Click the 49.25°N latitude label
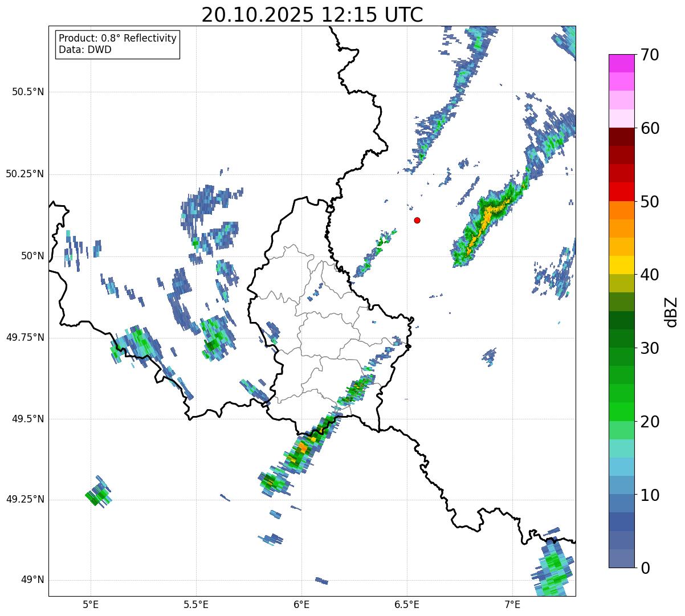The width and height of the screenshot is (685, 616). coord(25,500)
